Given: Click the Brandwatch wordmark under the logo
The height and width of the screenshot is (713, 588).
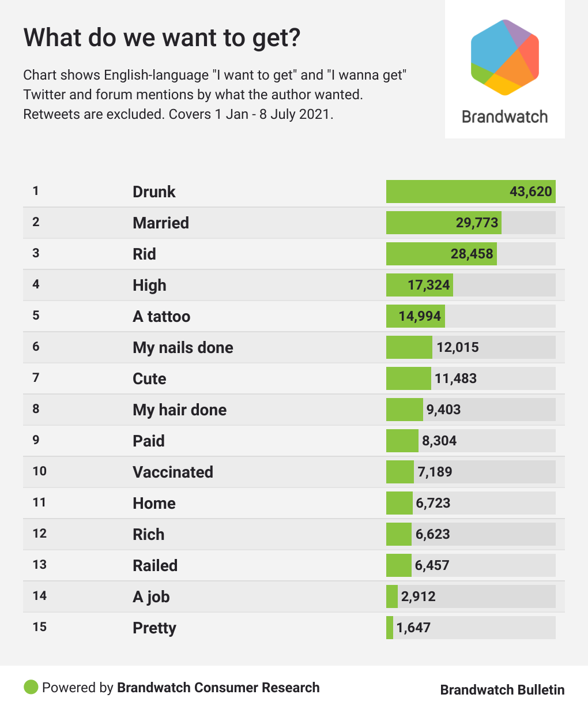Looking at the screenshot, I should click(x=504, y=117).
